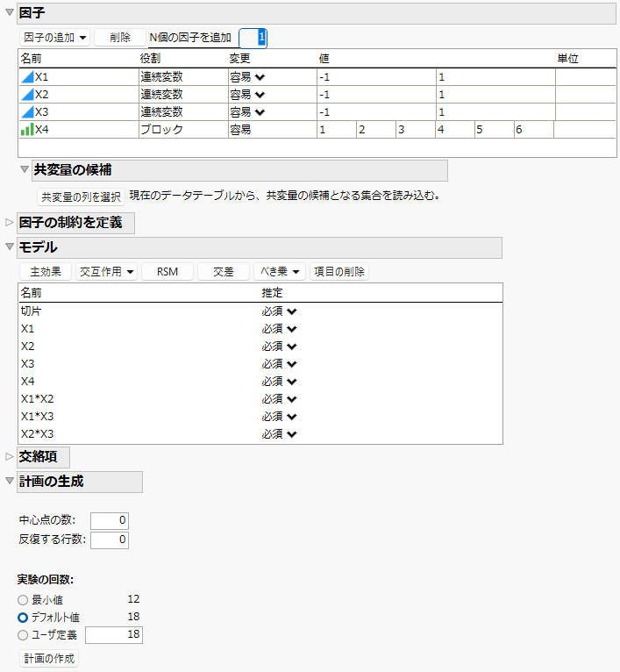Viewport: 620px width, 672px height.
Task: Click the X2 low value cell -1
Action: [x=376, y=95]
